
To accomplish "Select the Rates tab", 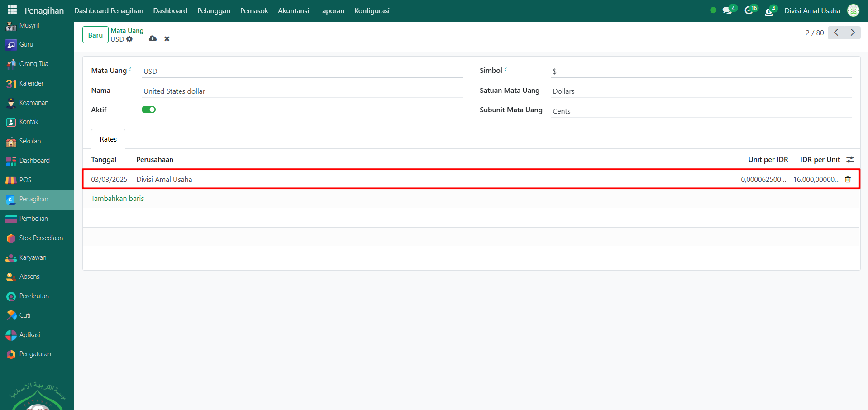I will click(108, 139).
